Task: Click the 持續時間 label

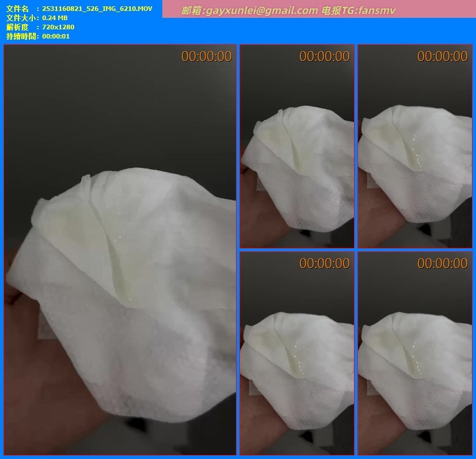Action: (22, 36)
